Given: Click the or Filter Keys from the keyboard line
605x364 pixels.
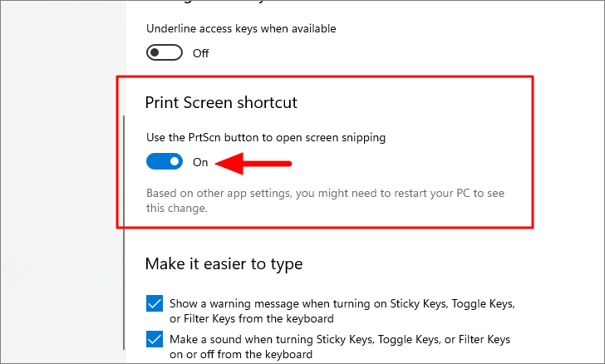Looking at the screenshot, I should (252, 319).
